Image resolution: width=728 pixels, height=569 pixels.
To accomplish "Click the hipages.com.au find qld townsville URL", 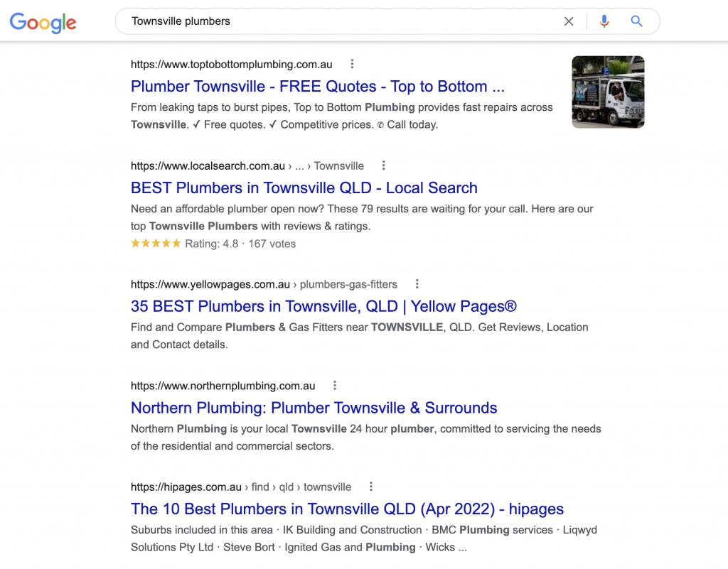I will (x=240, y=487).
